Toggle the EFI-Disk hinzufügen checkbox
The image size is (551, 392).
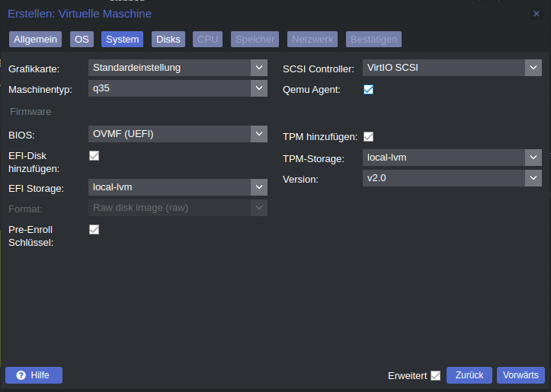click(x=95, y=155)
